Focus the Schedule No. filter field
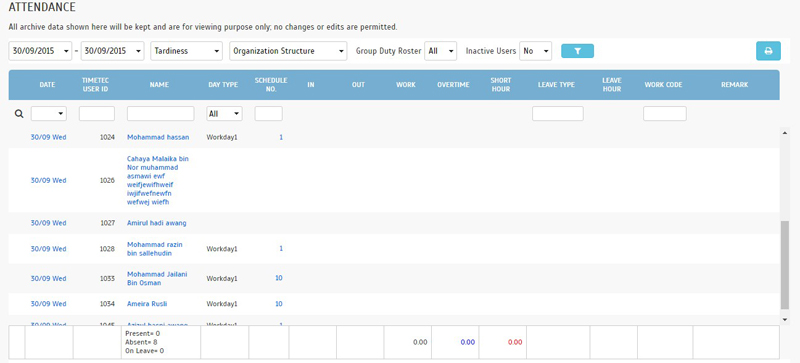The height and width of the screenshot is (363, 800). tap(269, 114)
